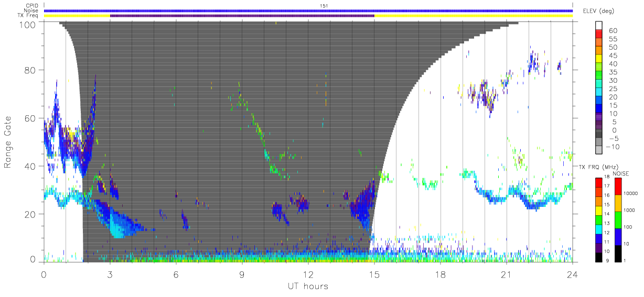644x297 pixels.
Task: Click the 20 tick on the Range Gate axis
Action: point(31,214)
